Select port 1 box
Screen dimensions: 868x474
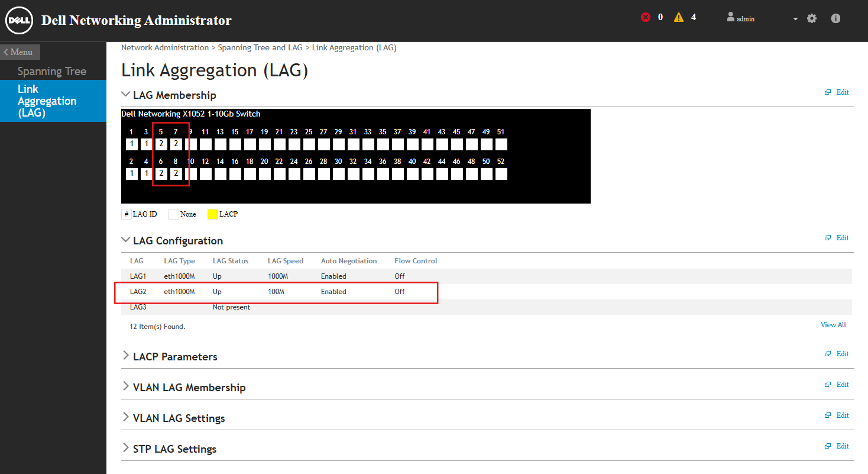131,144
